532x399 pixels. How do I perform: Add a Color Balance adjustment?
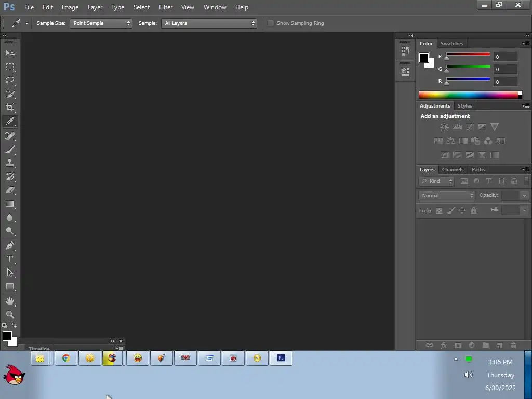pos(450,141)
